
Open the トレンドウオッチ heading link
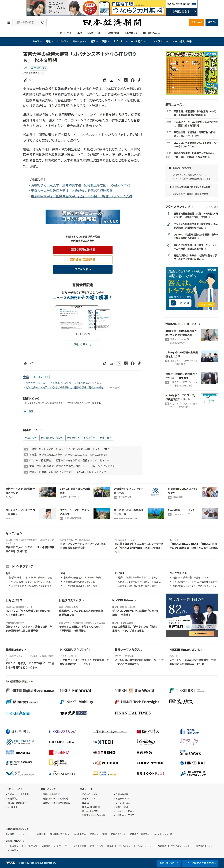click(24, 566)
